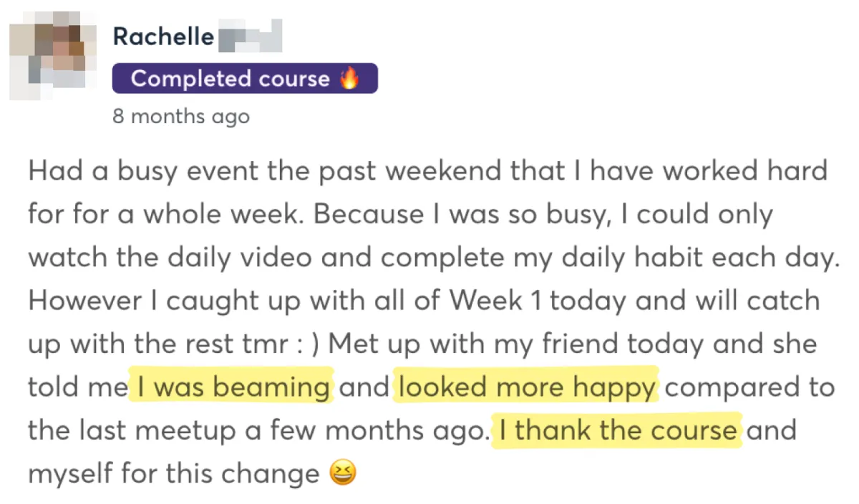The width and height of the screenshot is (859, 504).
Task: Click the words Week 1 in the comment
Action: [485, 301]
